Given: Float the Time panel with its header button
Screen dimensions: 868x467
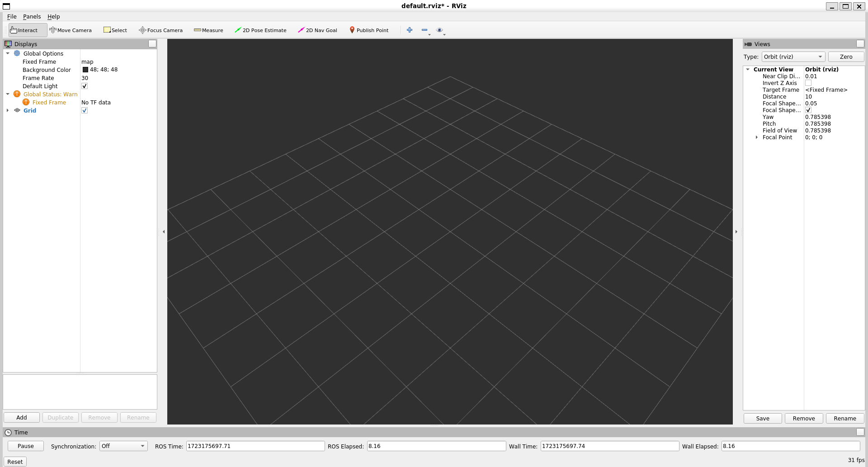Looking at the screenshot, I should 860,432.
